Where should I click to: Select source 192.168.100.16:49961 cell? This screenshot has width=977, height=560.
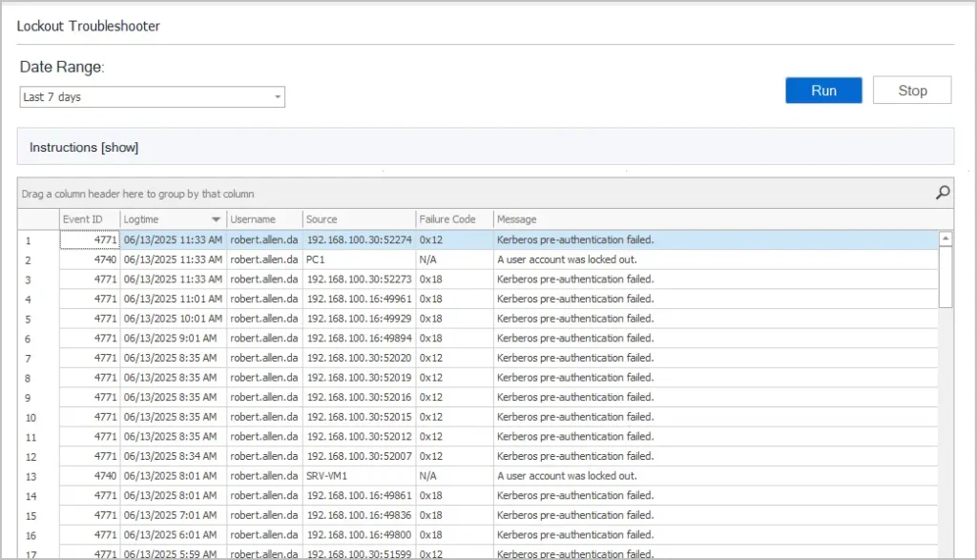[360, 299]
